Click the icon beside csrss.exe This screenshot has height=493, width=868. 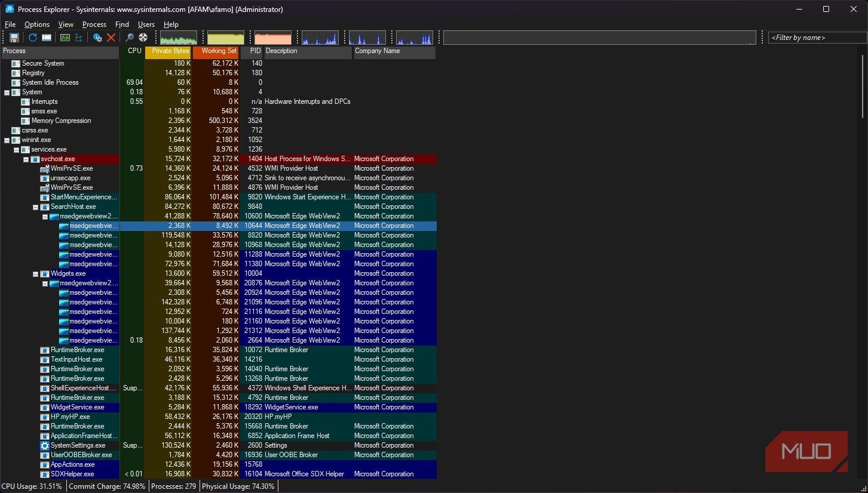click(x=16, y=130)
